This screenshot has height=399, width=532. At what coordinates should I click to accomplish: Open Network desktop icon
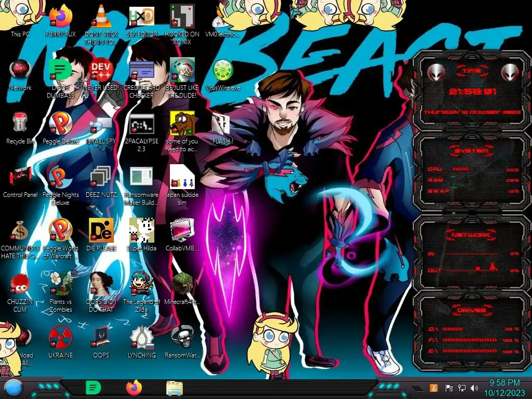coord(20,75)
